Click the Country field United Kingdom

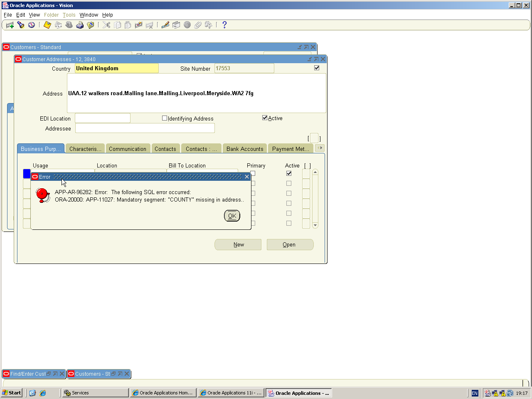tap(117, 68)
